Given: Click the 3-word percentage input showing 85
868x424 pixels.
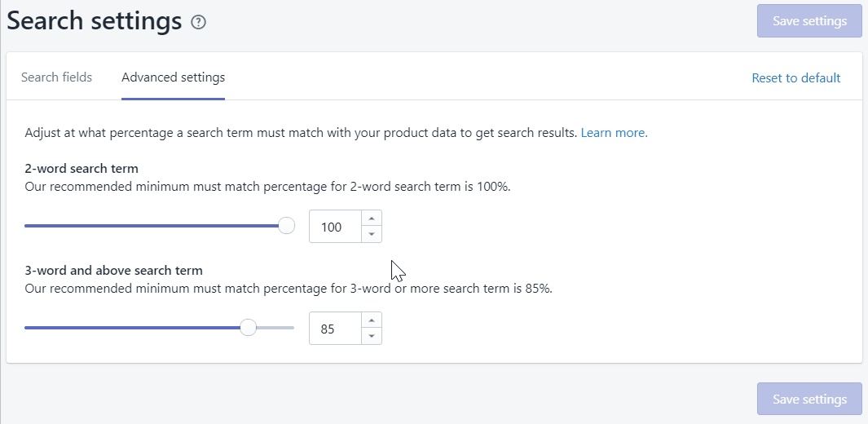Looking at the screenshot, I should coord(334,329).
